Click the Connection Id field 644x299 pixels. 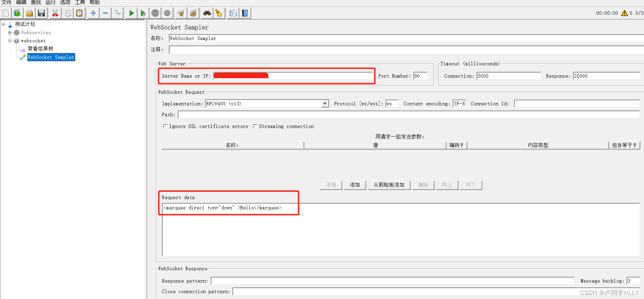coord(577,104)
